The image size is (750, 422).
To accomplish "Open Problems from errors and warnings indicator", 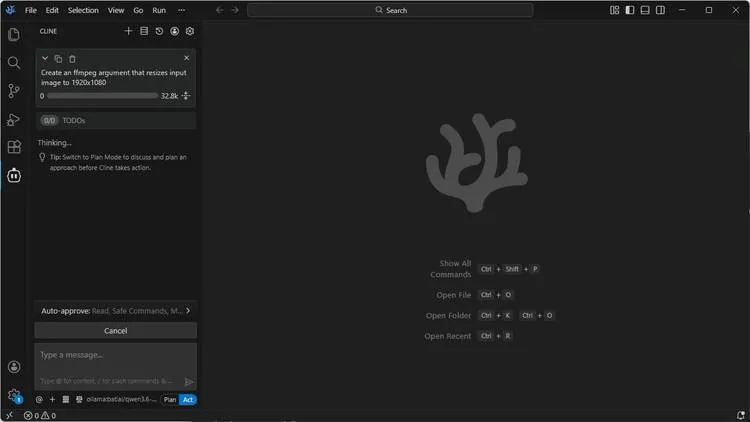I will pos(40,416).
